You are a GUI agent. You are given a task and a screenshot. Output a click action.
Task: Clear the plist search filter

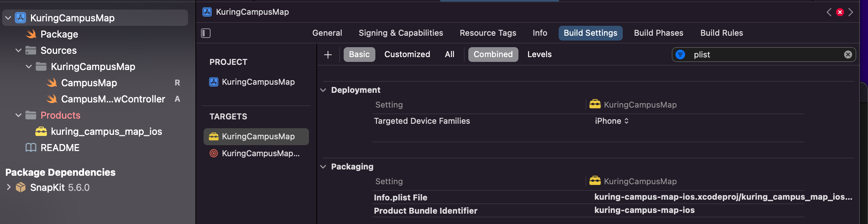click(x=848, y=55)
